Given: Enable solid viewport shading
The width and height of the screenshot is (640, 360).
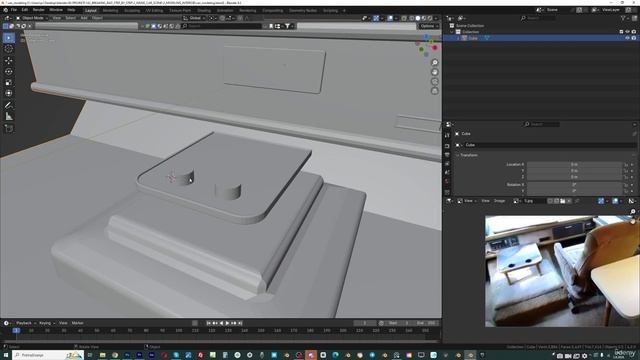Looking at the screenshot, I should [418, 18].
